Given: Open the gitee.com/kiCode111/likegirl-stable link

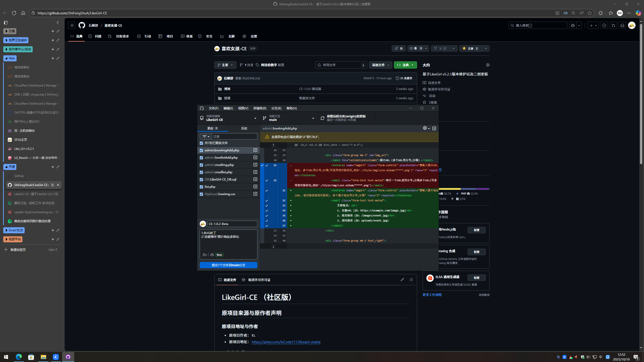Looking at the screenshot, I should point(286,342).
